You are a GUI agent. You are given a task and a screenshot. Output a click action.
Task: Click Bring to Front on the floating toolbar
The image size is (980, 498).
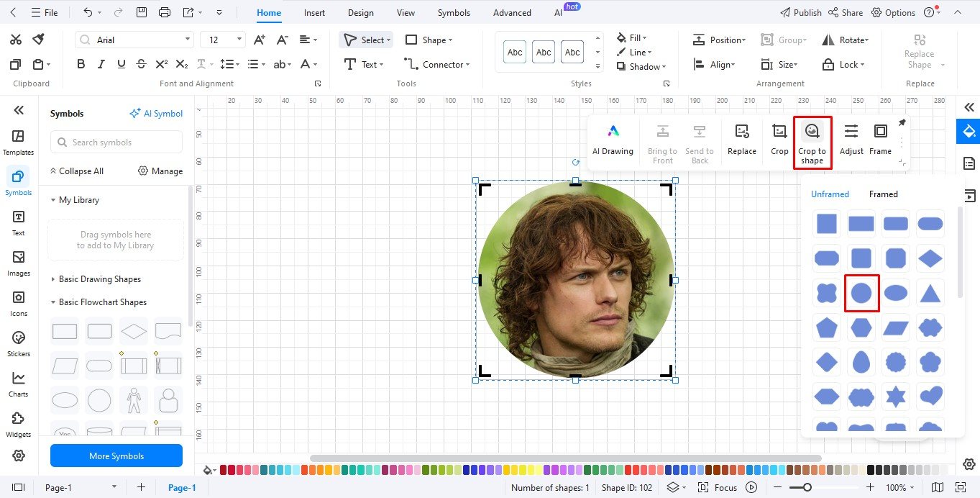pyautogui.click(x=661, y=141)
